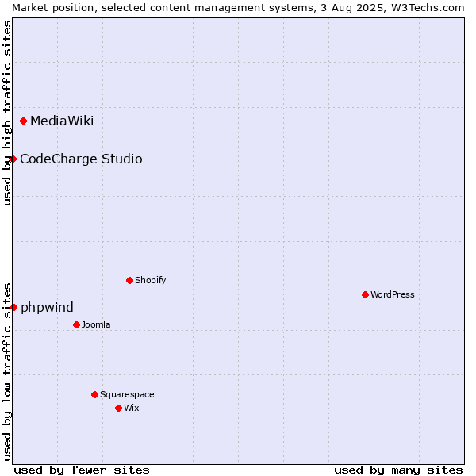Click the 'Shopify' label text

coord(150,280)
